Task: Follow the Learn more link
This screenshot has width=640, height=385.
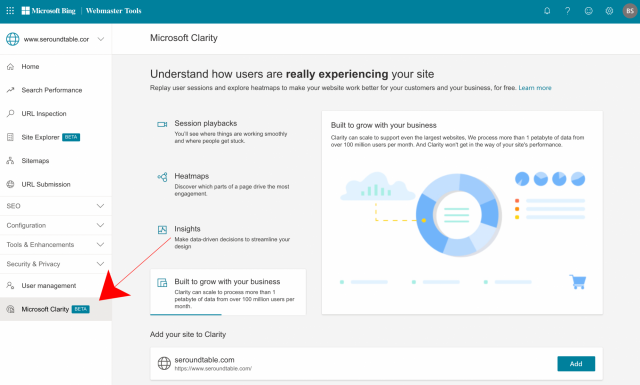Action: coord(535,88)
